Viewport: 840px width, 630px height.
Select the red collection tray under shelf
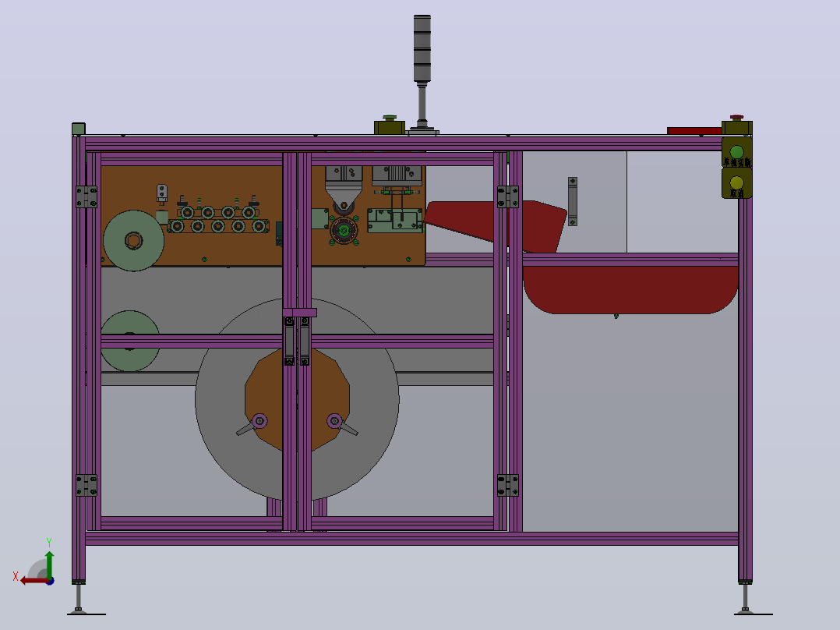coord(630,290)
